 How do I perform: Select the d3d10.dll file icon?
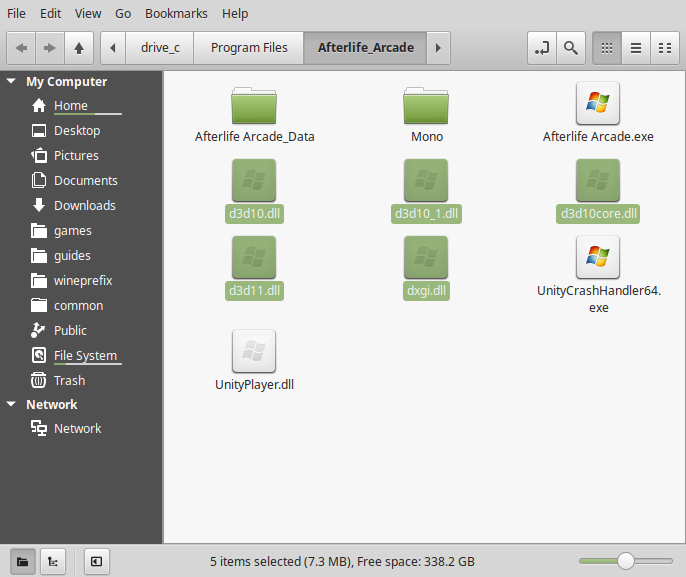click(254, 180)
